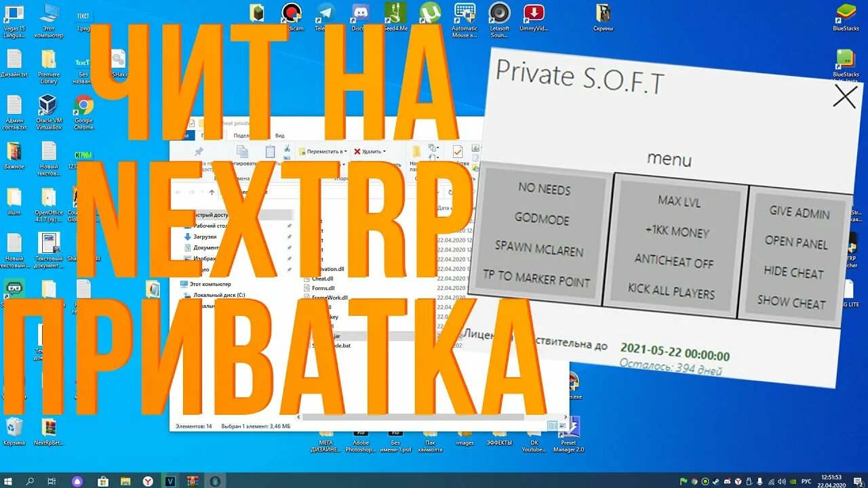Open the Discord desktop shortcut
Viewport: 868px width, 488px height.
tap(360, 18)
